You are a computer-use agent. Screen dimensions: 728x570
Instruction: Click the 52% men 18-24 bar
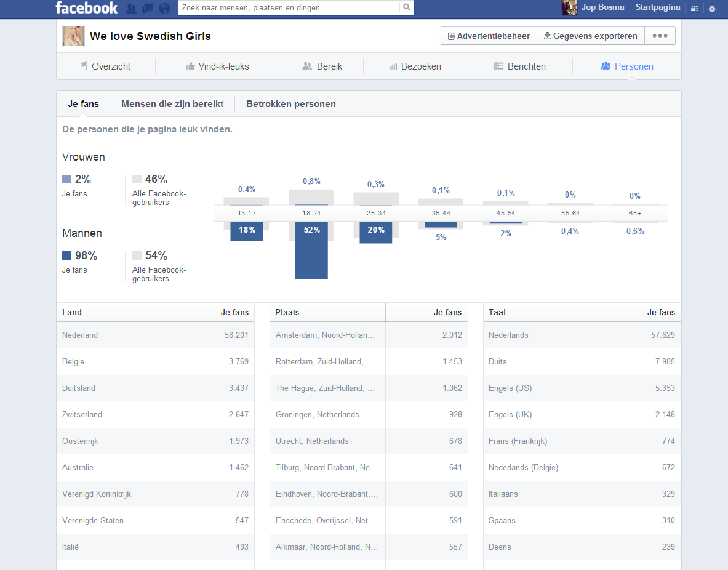(311, 250)
